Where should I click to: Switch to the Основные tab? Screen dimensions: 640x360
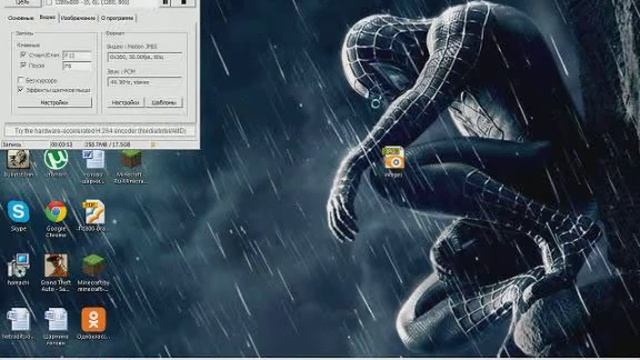[21, 18]
